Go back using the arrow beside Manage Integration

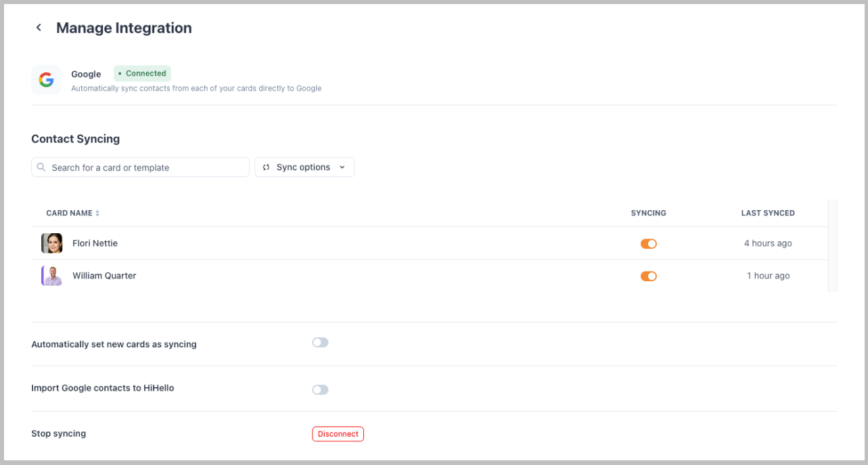coord(39,28)
